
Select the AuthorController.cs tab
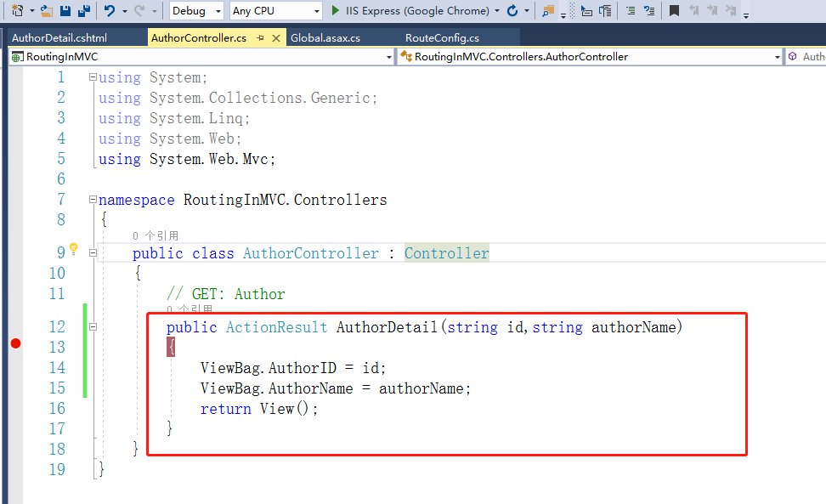(199, 38)
